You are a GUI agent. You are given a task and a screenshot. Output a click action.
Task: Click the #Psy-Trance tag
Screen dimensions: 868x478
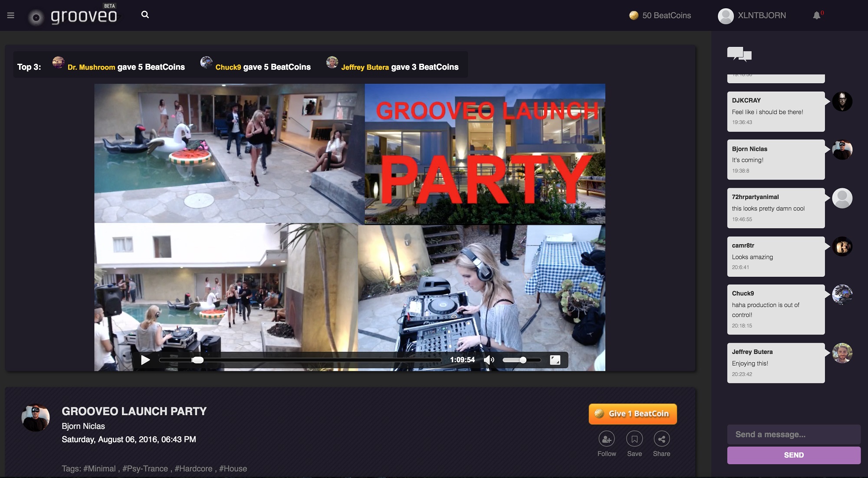(x=145, y=468)
